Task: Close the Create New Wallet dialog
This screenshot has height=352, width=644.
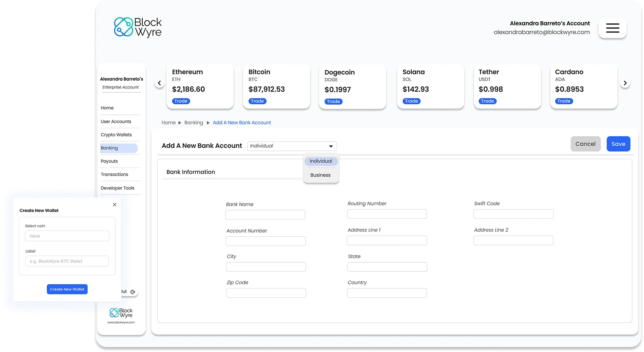Action: point(115,205)
